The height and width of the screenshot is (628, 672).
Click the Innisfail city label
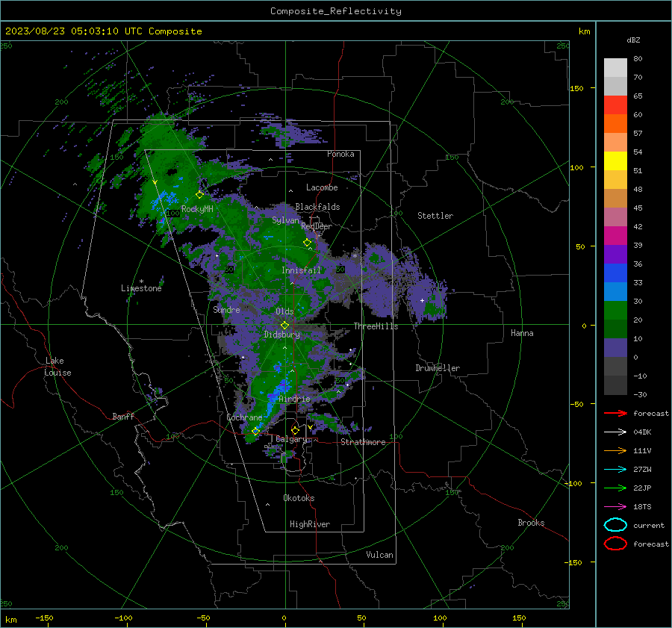(x=301, y=270)
